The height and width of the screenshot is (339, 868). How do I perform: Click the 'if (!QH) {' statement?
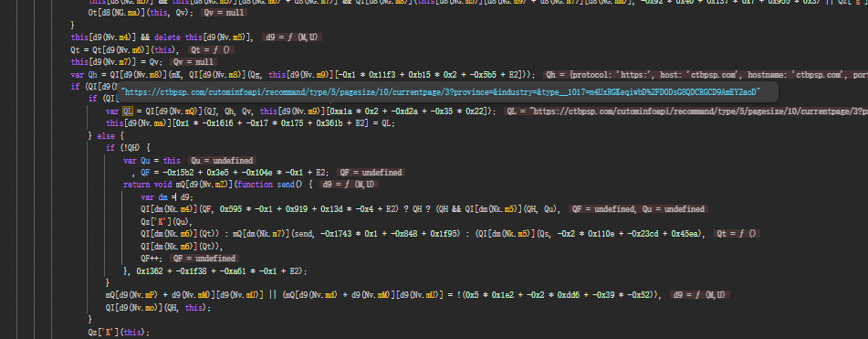128,148
